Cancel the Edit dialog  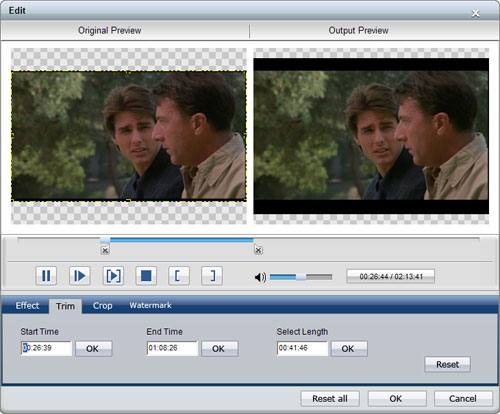point(463,399)
